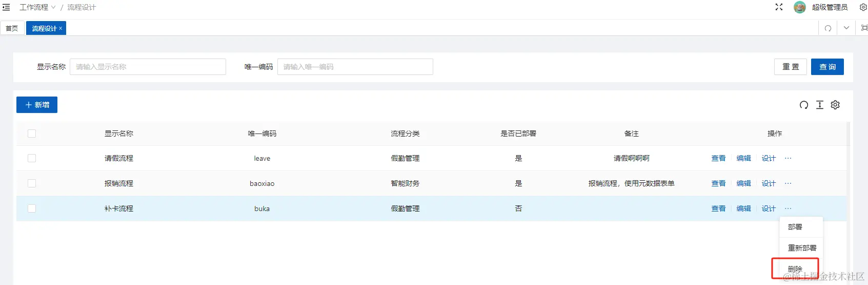
Task: Click the 流程设计 breadcrumb text
Action: (82, 7)
